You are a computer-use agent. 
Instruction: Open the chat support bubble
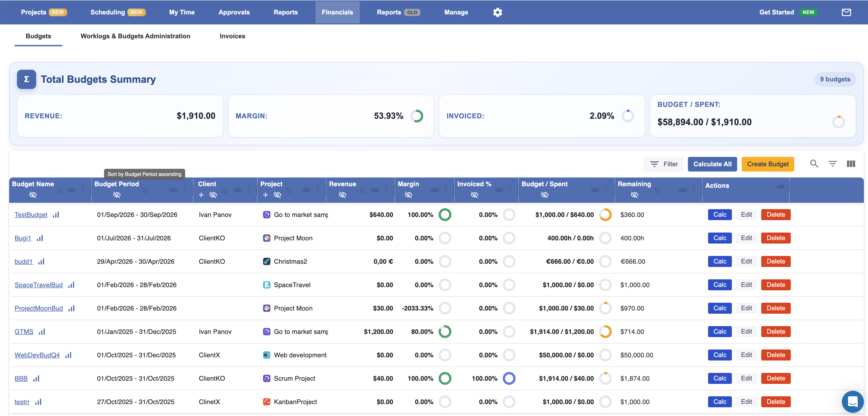pyautogui.click(x=852, y=402)
